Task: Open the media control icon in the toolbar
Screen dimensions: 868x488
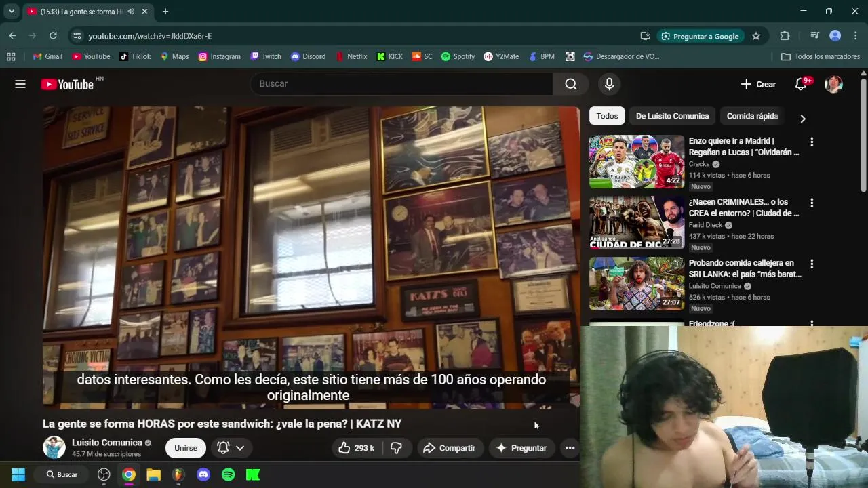Action: point(815,36)
